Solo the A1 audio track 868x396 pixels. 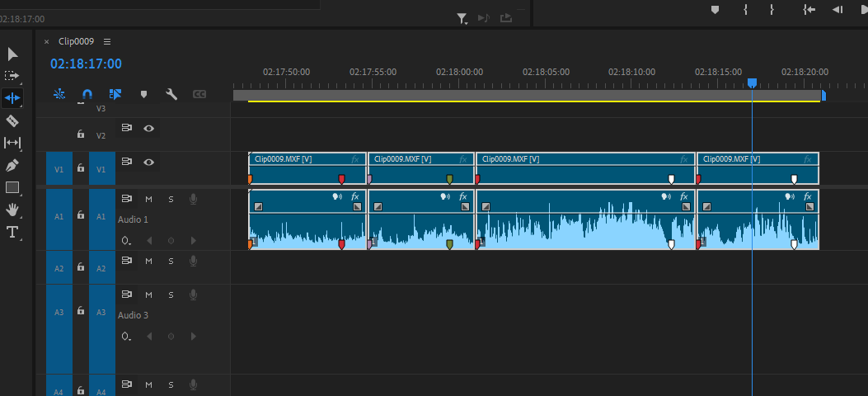click(x=171, y=200)
